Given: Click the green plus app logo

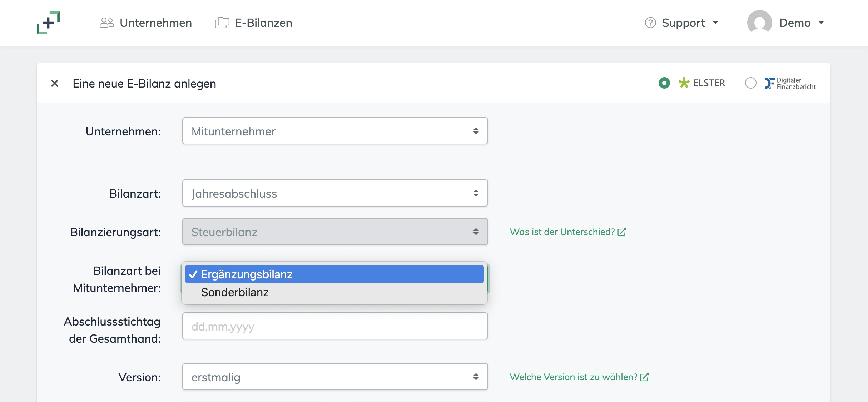Looking at the screenshot, I should click(x=48, y=23).
